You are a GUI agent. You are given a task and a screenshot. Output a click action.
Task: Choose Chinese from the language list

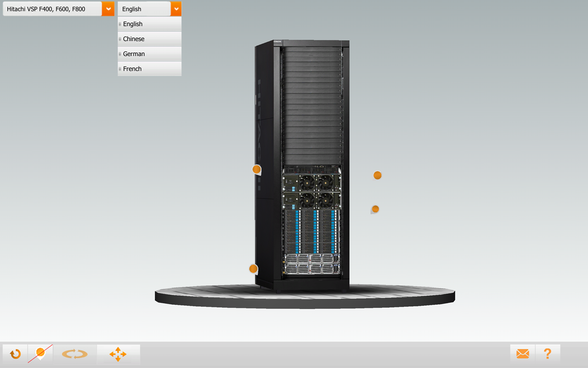pyautogui.click(x=149, y=39)
